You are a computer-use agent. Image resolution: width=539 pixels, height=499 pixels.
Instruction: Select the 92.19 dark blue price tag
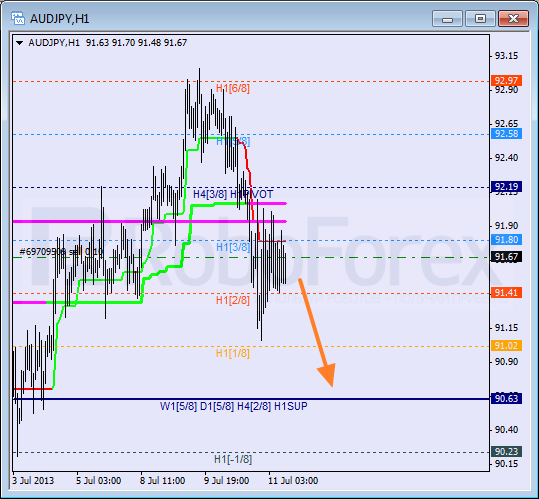506,187
